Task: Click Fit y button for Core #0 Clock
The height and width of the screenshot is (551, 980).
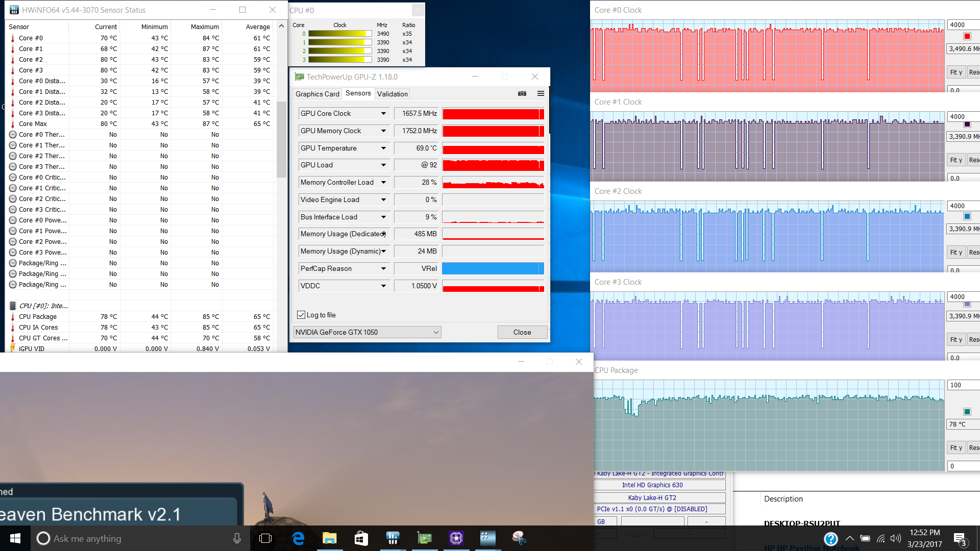Action: point(955,72)
